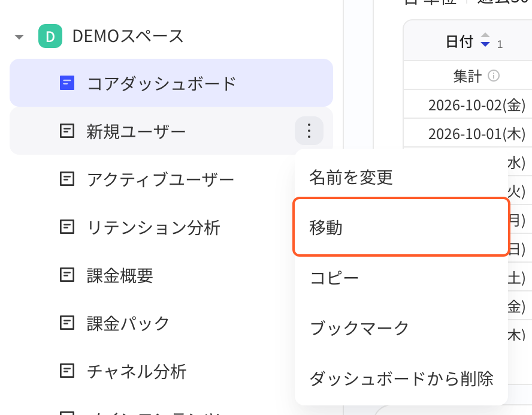Open the 課金概要 report
The width and height of the screenshot is (532, 415).
(120, 275)
